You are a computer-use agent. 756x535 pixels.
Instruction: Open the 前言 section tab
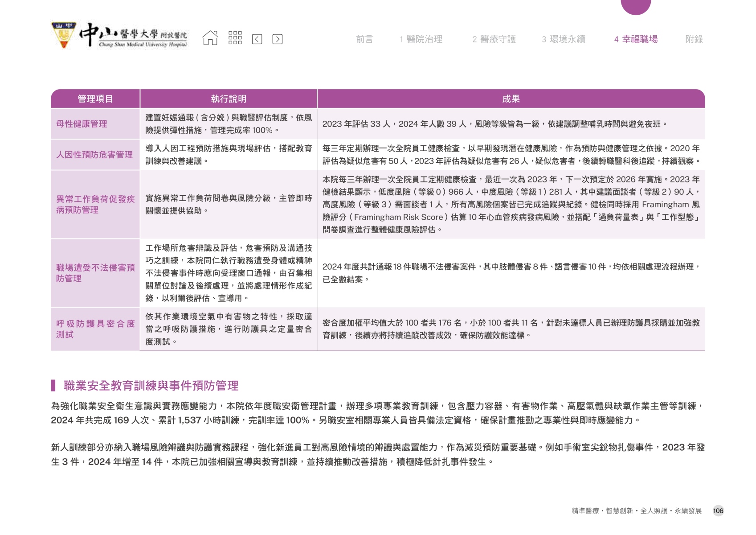tap(364, 39)
